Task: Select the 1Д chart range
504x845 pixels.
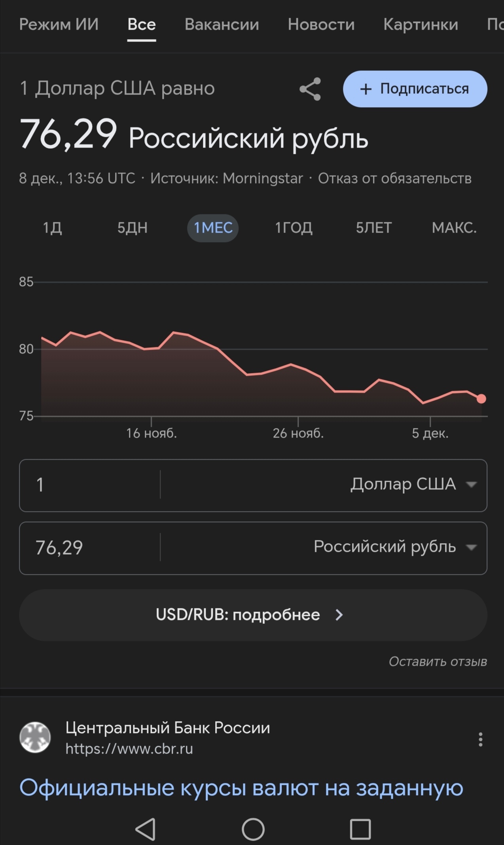Action: click(52, 228)
